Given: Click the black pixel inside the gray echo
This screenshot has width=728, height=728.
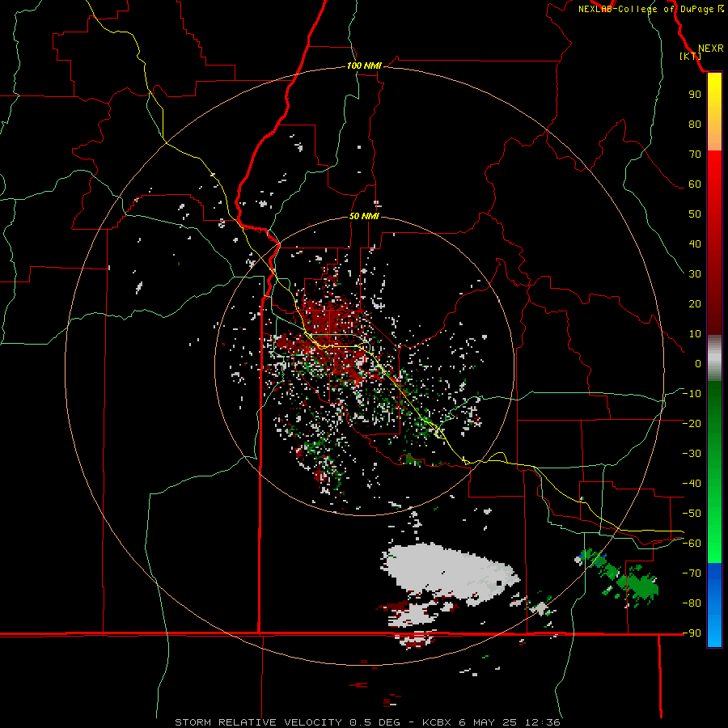Looking at the screenshot, I should click(x=499, y=582).
